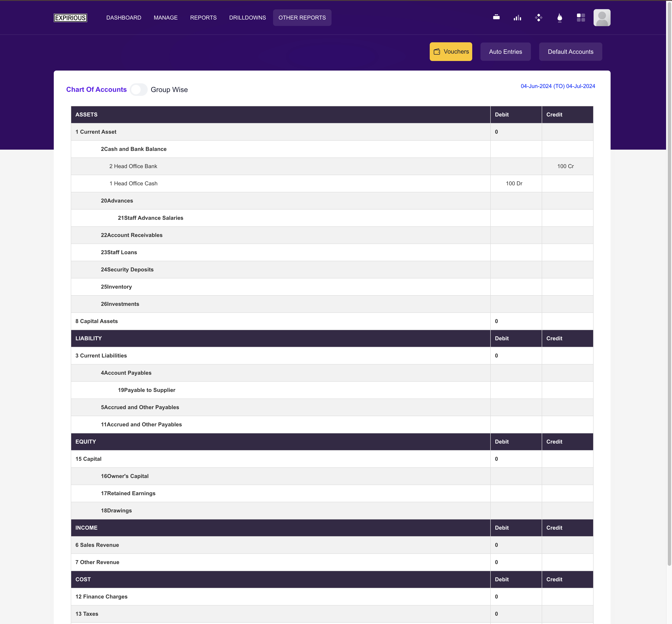Select the 5Accrued and Other Payables row

[332, 407]
